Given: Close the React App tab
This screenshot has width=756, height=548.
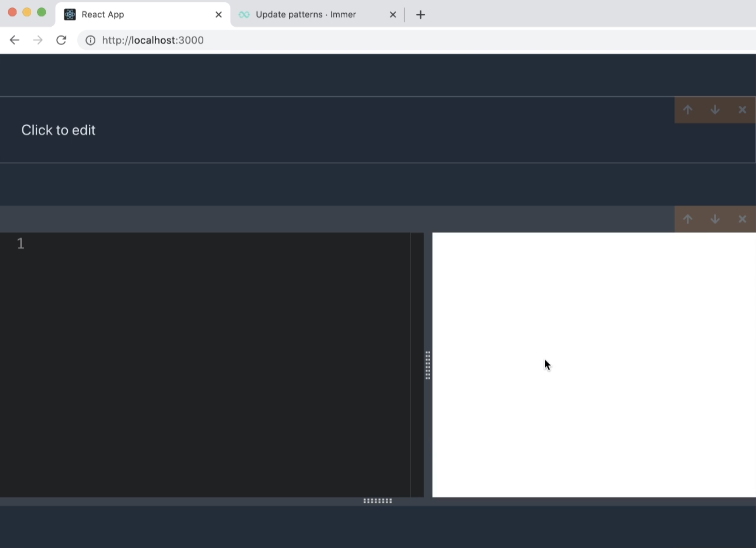Looking at the screenshot, I should 219,15.
